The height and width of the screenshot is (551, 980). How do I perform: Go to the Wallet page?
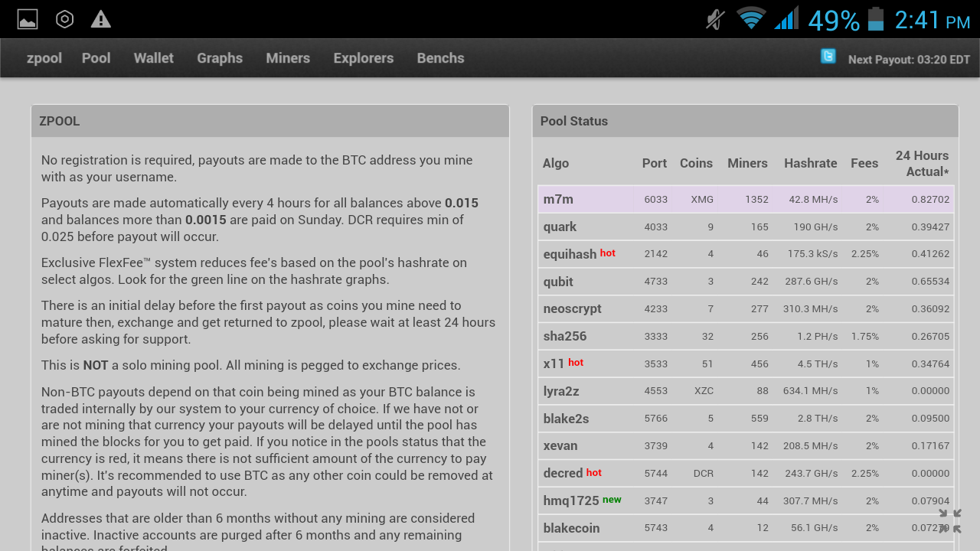tap(154, 58)
